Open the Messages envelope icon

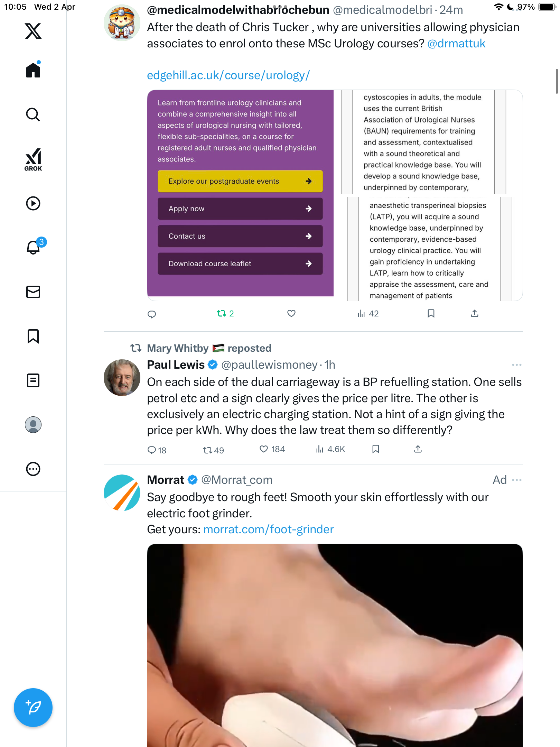pos(33,292)
